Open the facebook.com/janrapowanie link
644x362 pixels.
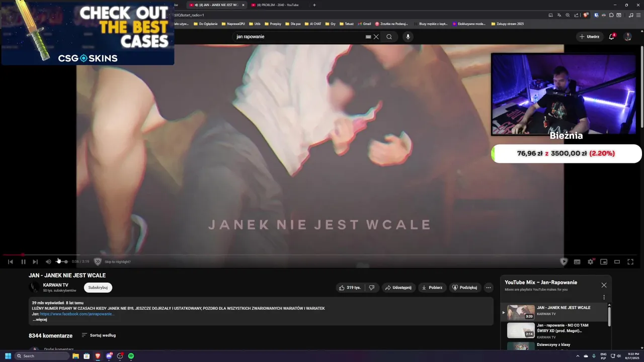(x=77, y=314)
